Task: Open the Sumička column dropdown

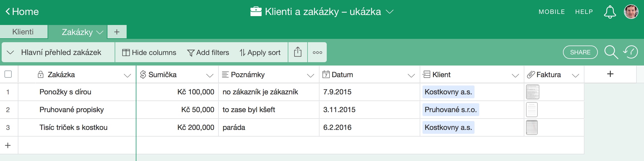Action: (x=210, y=75)
